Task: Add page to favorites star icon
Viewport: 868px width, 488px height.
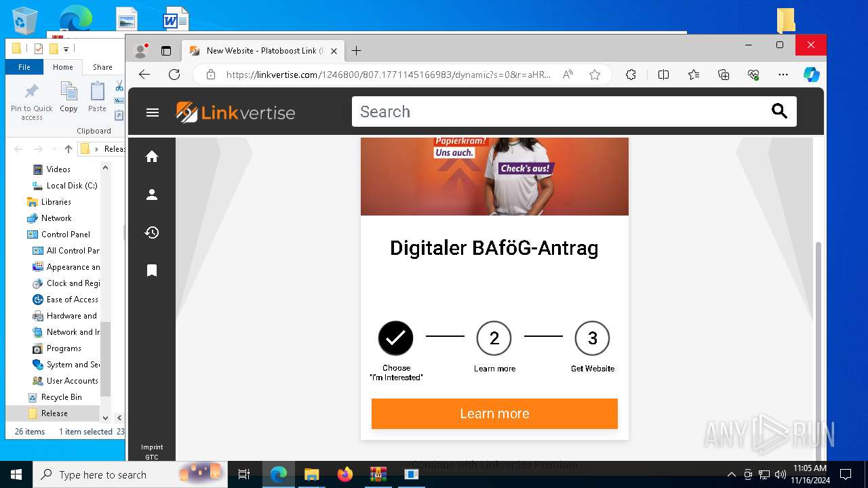Action: [595, 75]
